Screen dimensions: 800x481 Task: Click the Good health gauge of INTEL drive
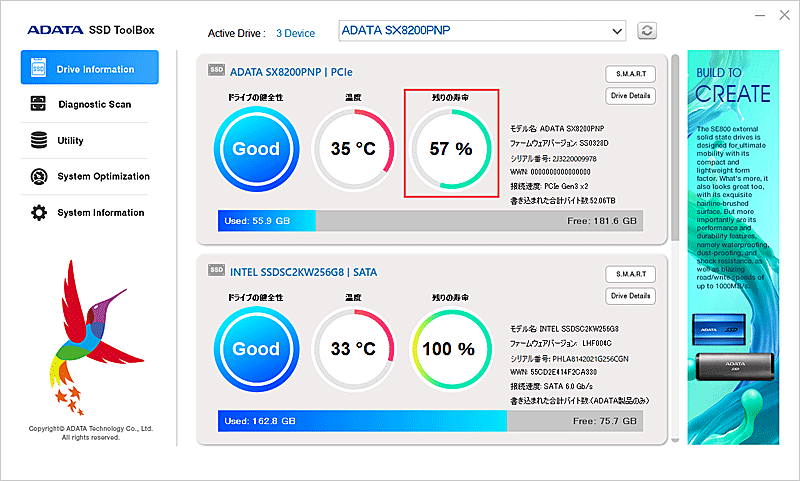tap(256, 349)
